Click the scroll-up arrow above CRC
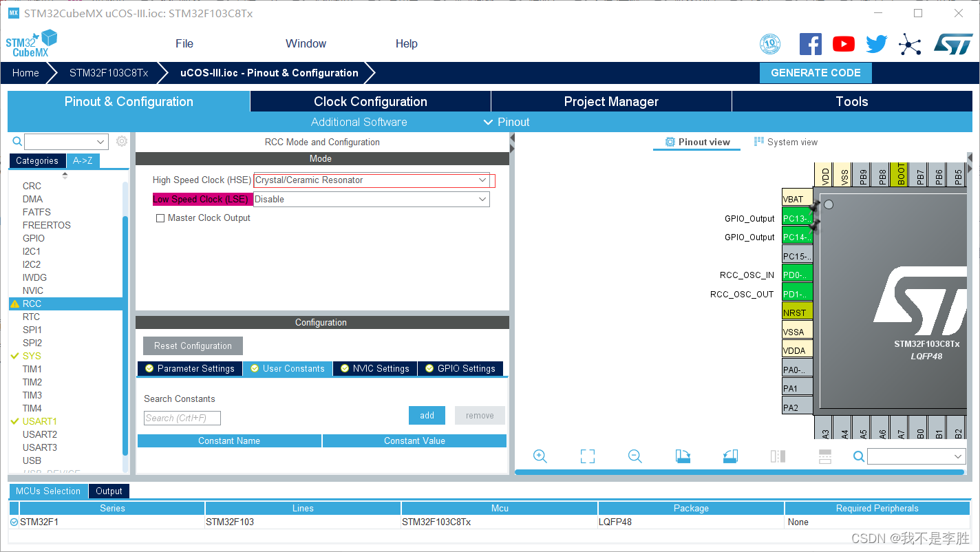 tap(65, 176)
